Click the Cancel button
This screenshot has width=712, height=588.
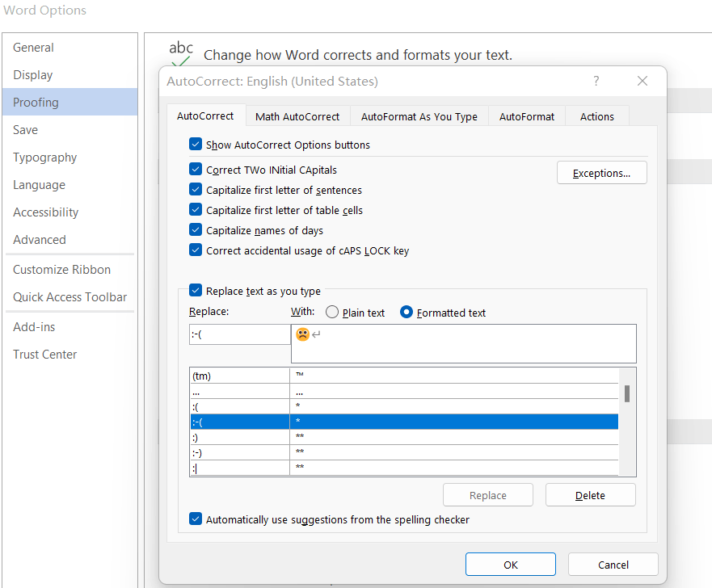pos(613,565)
